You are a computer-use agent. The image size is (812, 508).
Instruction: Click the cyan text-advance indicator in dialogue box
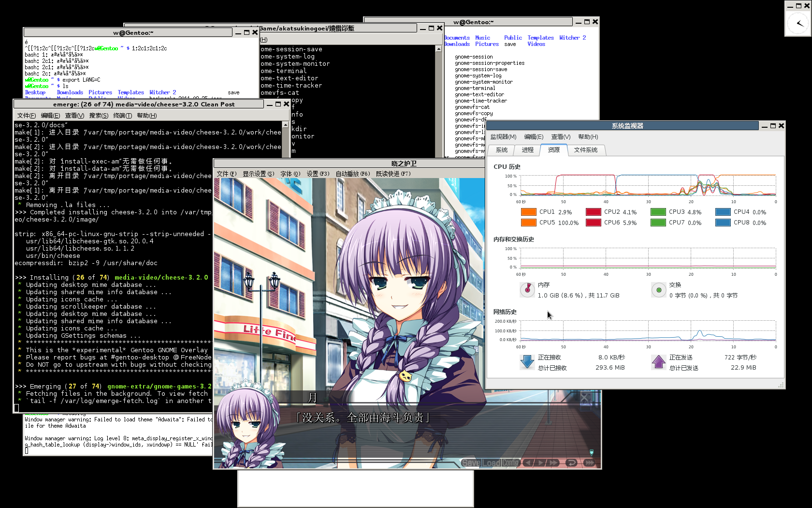[591, 453]
